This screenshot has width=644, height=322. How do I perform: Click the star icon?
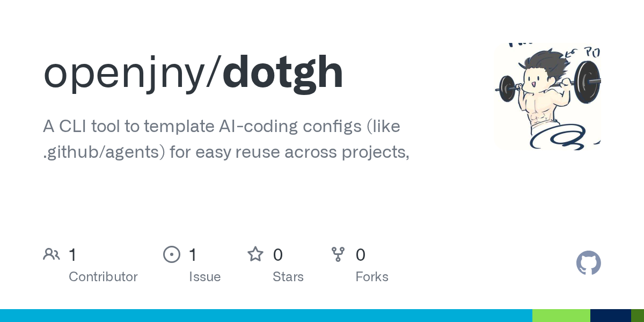point(255,254)
